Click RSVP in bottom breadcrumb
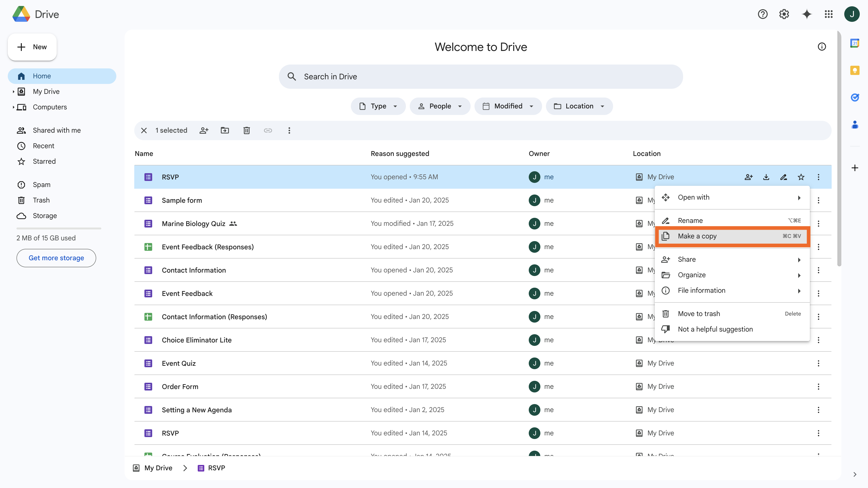This screenshot has width=868, height=488. pos(211,468)
